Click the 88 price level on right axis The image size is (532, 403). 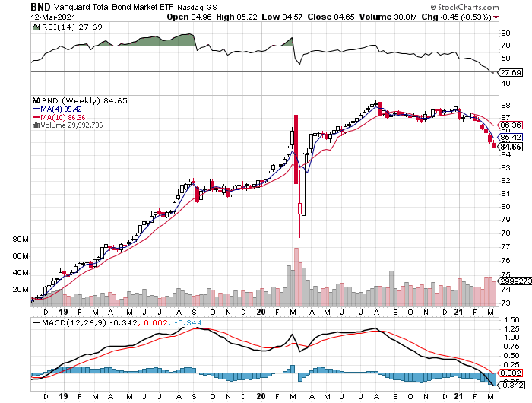pyautogui.click(x=505, y=105)
